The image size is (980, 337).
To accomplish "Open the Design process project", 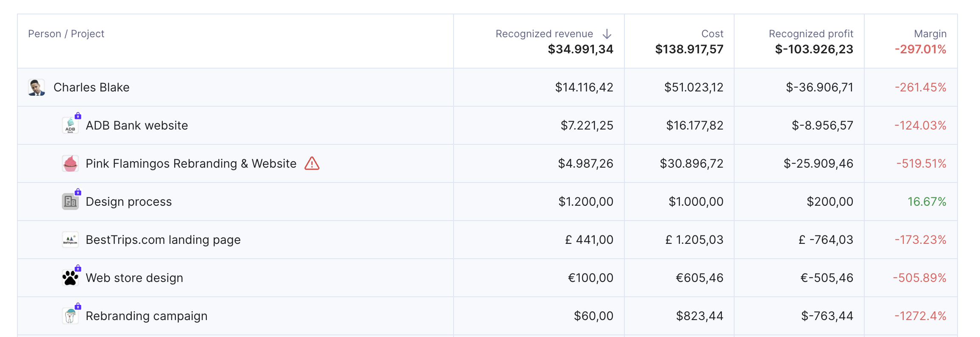I will coord(129,202).
